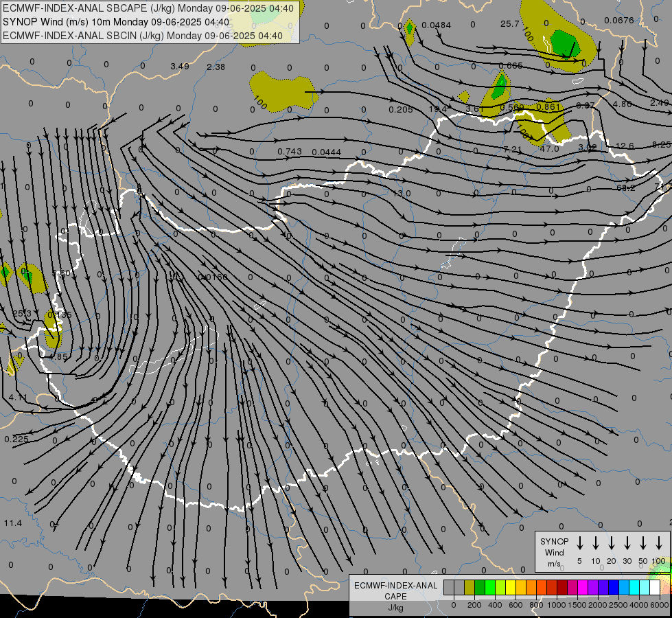Screen dimensions: 672x618
Task: Select the white swatch at 6000
Action: [655, 587]
